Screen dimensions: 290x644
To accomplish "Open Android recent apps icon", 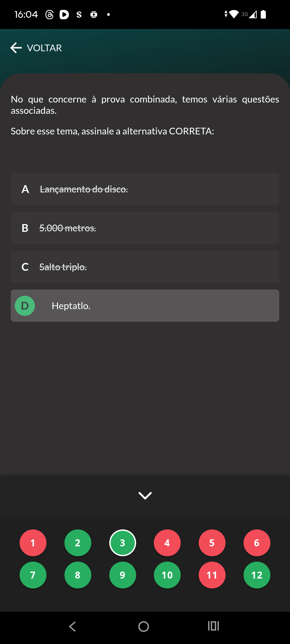I will click(213, 626).
